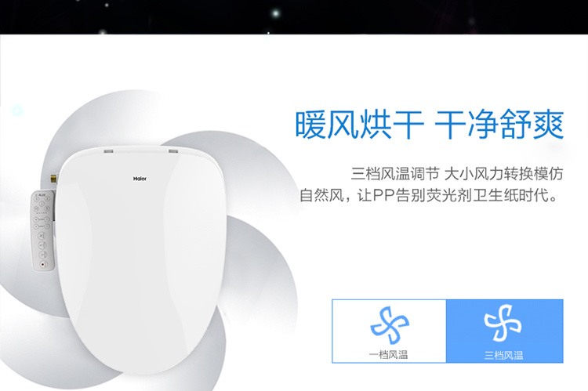Tap the large spray button above stop button
The image size is (588, 391).
[x=42, y=255]
